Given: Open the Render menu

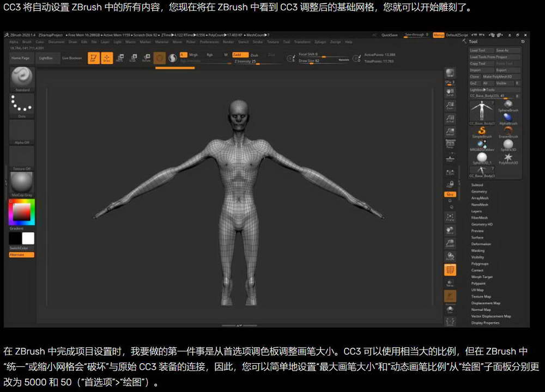Looking at the screenshot, I should click(228, 42).
